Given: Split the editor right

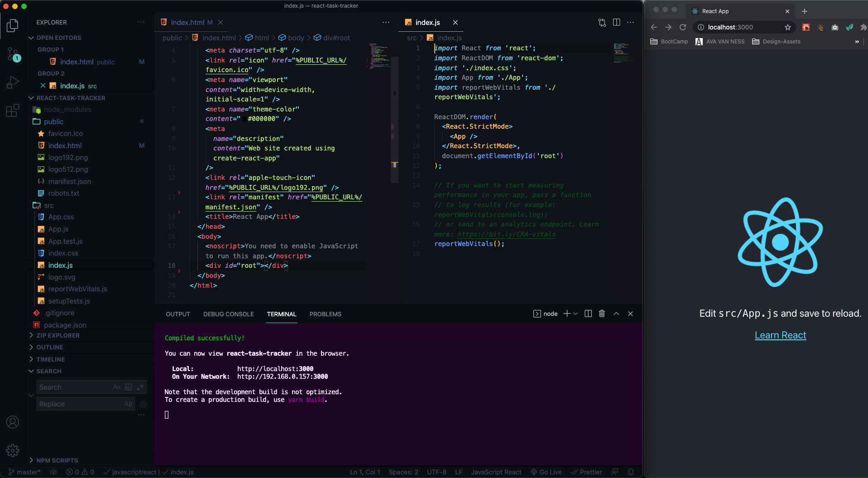Looking at the screenshot, I should pos(616,22).
